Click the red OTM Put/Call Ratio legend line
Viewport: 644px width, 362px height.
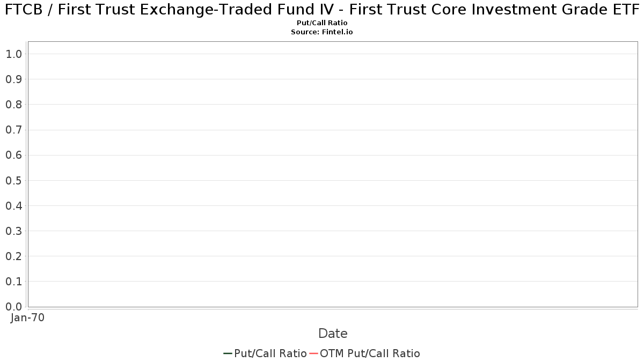[313, 353]
